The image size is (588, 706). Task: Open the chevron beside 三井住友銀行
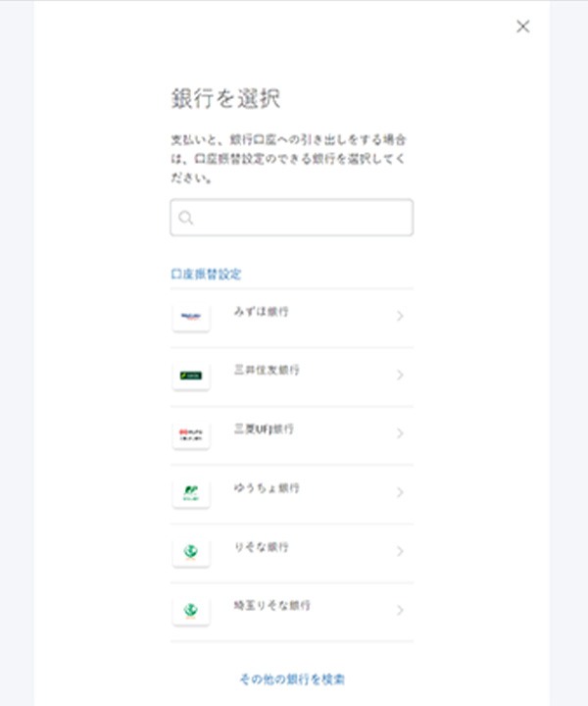click(x=400, y=376)
